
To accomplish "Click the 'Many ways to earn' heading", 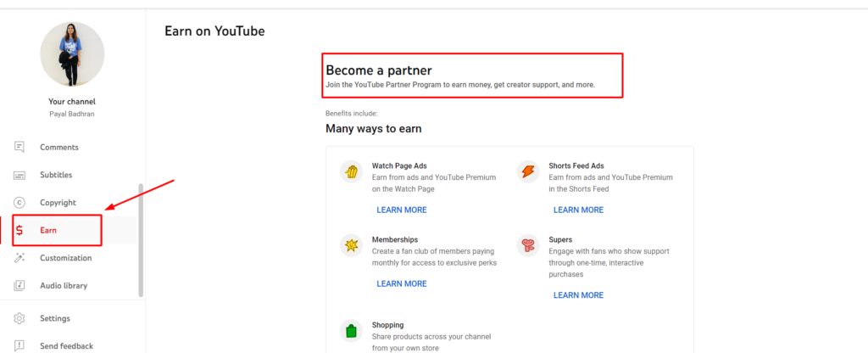I will pos(374,129).
